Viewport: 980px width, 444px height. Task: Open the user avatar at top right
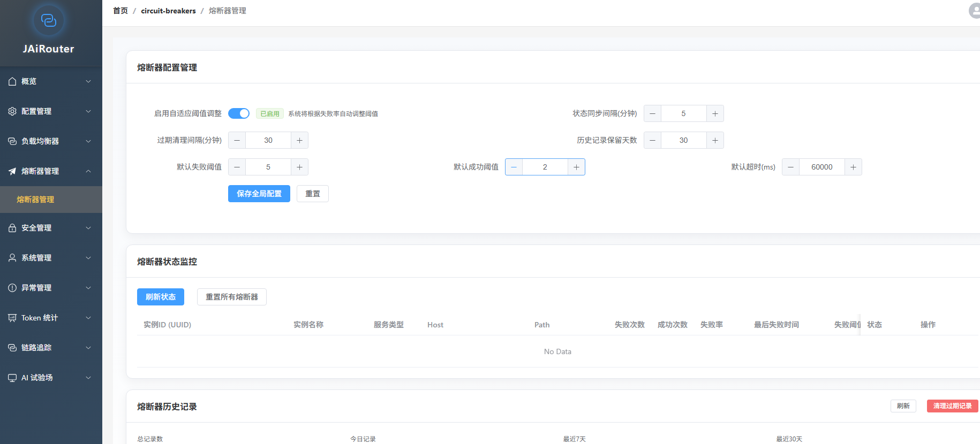point(975,11)
